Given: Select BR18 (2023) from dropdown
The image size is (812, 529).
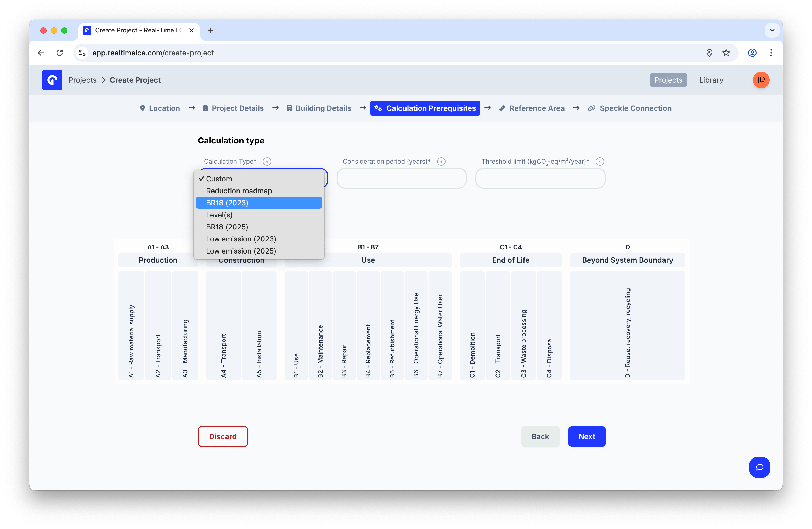Looking at the screenshot, I should (x=259, y=203).
